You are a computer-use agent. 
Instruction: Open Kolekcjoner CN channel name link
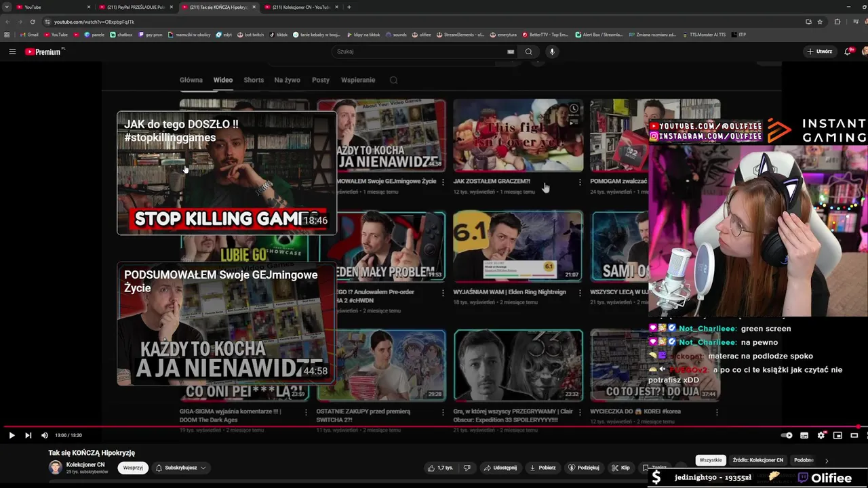coord(85,464)
